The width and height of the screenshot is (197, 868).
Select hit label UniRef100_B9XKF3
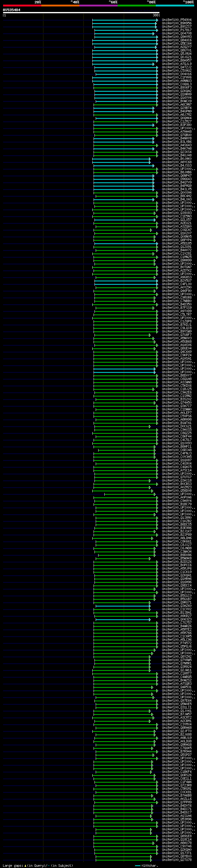pos(176,88)
